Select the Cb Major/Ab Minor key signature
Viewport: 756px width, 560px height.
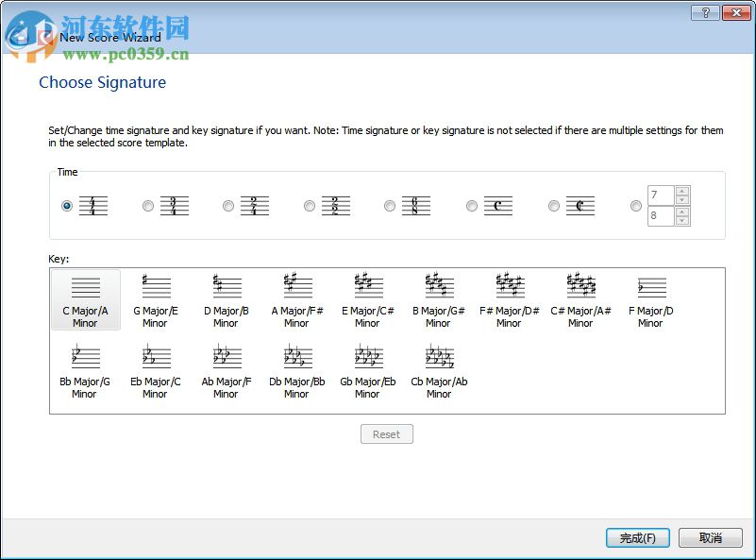(x=438, y=368)
